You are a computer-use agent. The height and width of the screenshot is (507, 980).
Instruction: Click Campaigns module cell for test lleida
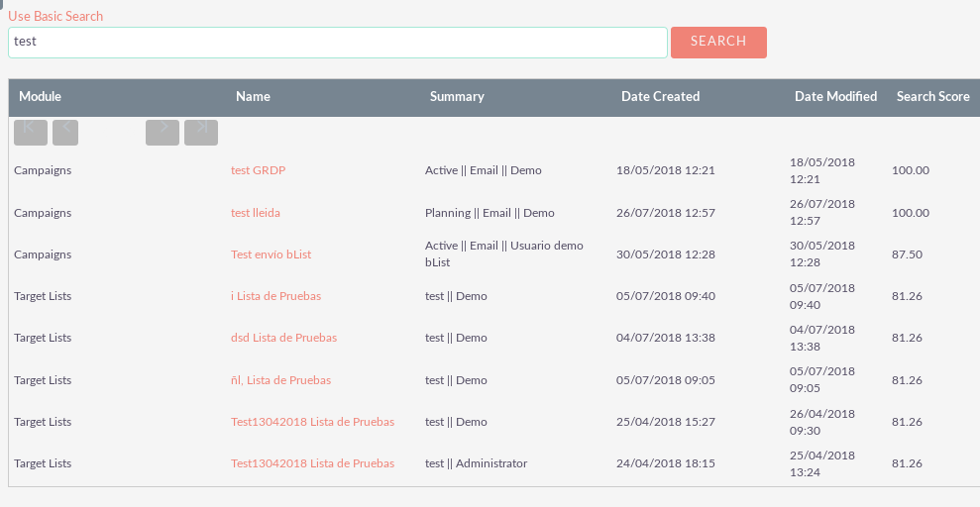(x=43, y=213)
